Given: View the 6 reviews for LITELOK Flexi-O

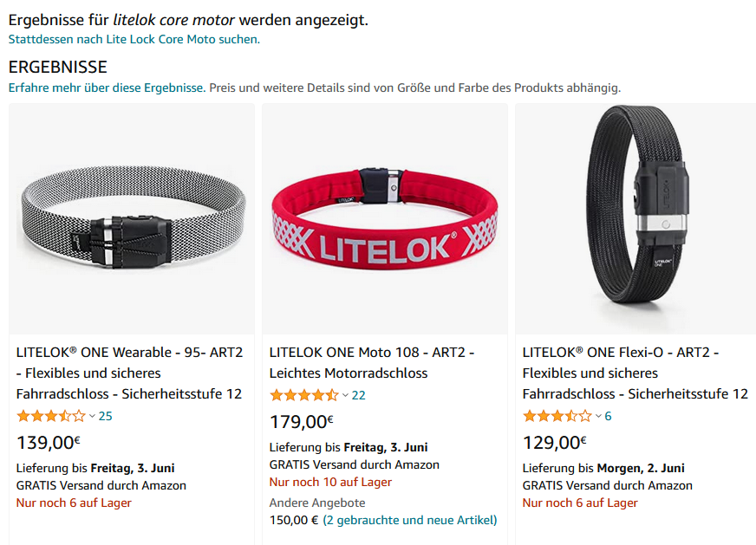Looking at the screenshot, I should [x=609, y=416].
